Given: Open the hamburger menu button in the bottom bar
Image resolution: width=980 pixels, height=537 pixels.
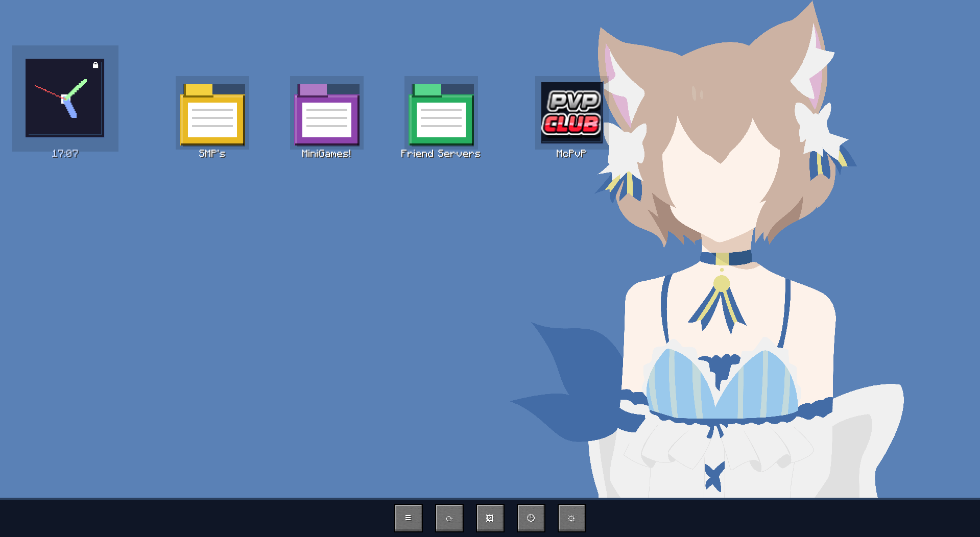Looking at the screenshot, I should pyautogui.click(x=408, y=518).
